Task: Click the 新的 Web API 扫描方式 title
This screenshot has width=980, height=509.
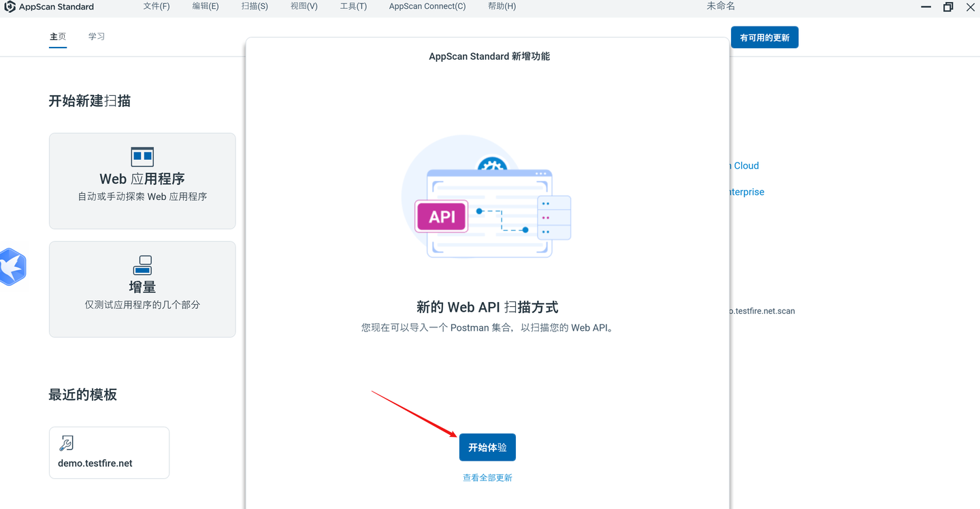Action: click(487, 307)
